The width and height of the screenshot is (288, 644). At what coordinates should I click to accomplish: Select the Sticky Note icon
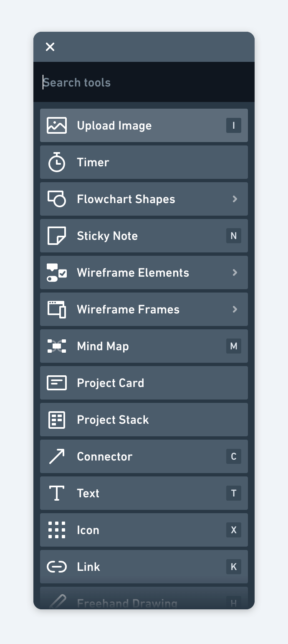tap(57, 235)
